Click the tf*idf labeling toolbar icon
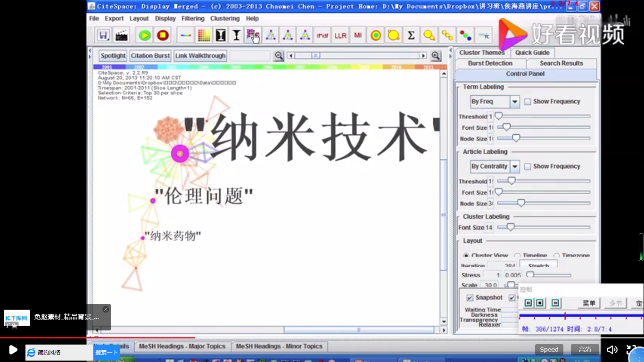 pyautogui.click(x=322, y=35)
